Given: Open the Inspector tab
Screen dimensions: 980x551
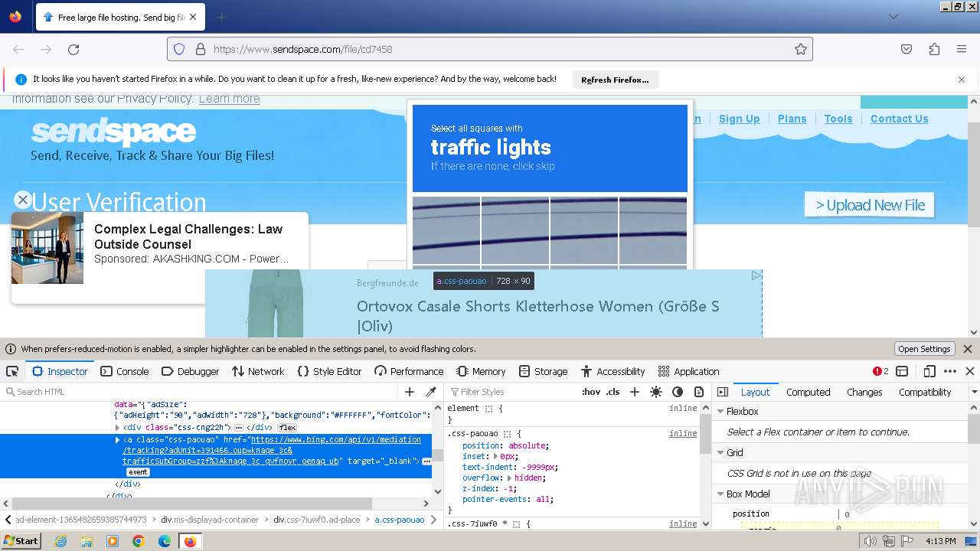Looking at the screenshot, I should tap(60, 371).
